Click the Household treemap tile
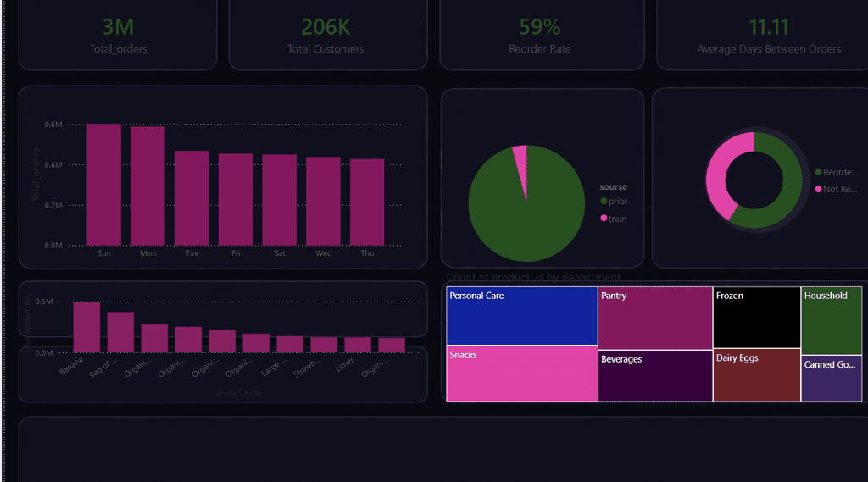This screenshot has height=482, width=868. coord(832,321)
